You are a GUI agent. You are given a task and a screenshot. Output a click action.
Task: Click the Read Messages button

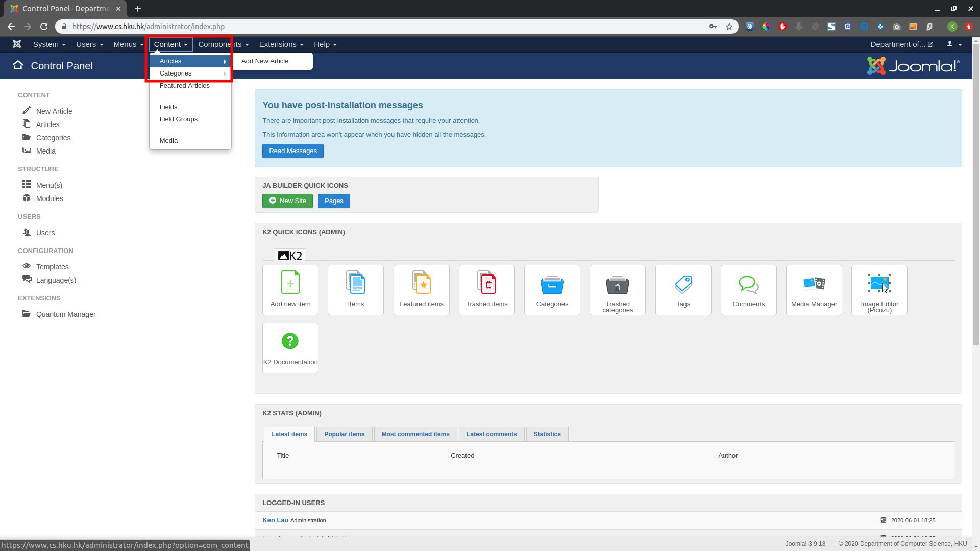point(293,151)
